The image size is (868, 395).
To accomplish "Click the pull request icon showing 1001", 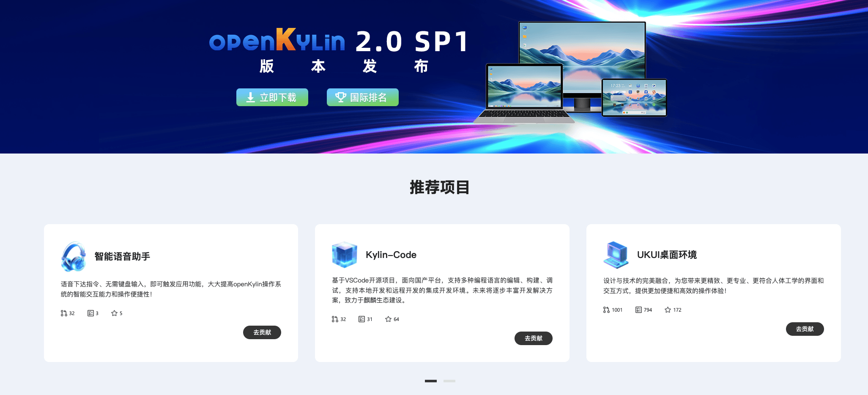I will (606, 310).
